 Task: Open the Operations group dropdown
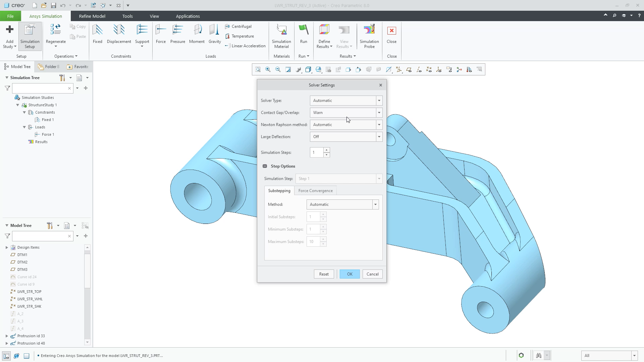66,56
